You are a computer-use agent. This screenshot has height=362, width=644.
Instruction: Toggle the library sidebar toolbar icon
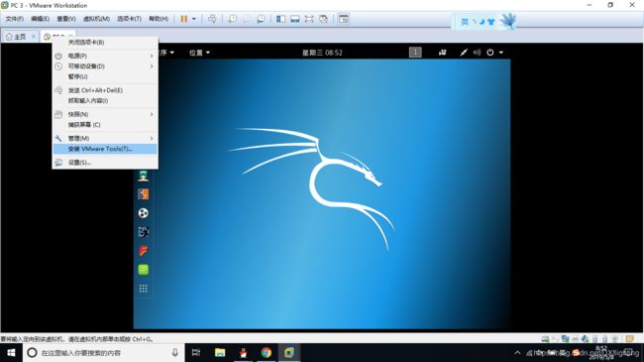281,19
